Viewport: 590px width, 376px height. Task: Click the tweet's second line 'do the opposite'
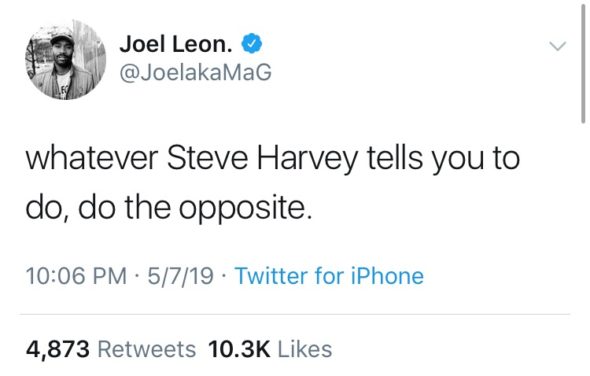(x=169, y=208)
